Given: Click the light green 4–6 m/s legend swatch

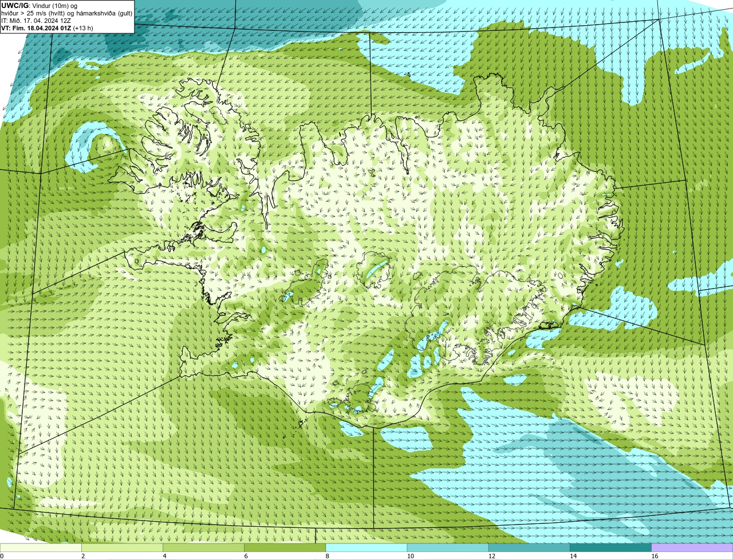Looking at the screenshot, I should click(203, 548).
